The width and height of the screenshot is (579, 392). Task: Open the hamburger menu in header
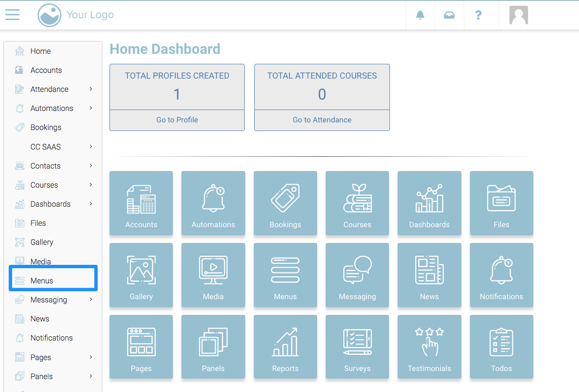[x=12, y=15]
